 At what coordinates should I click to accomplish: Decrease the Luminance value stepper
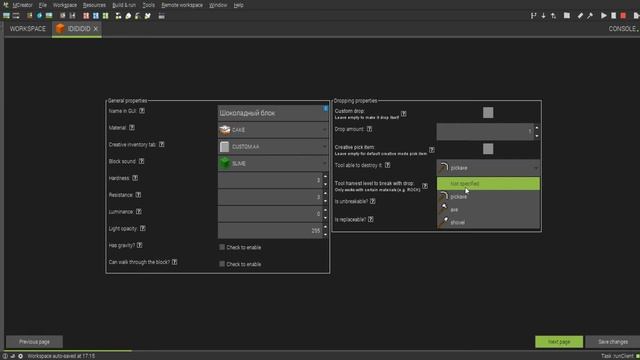[325, 218]
